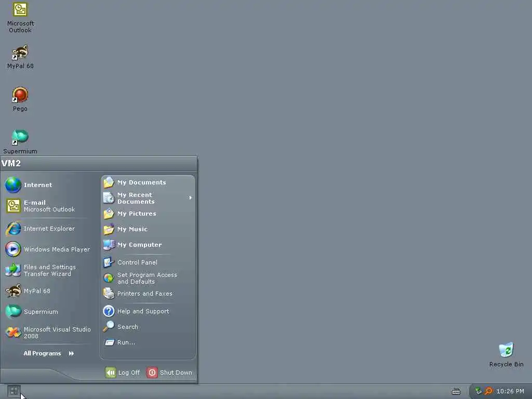Click the 10:26 PM taskbar clock

point(510,391)
